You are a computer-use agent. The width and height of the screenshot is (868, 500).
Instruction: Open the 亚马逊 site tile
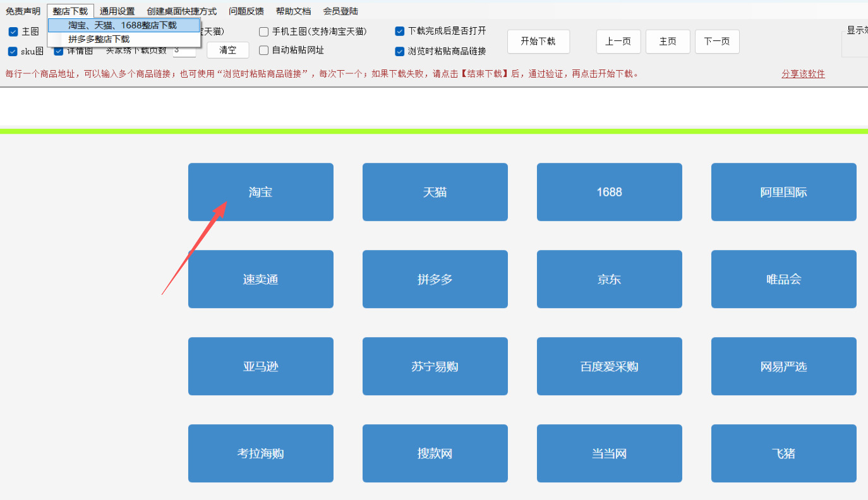(261, 366)
